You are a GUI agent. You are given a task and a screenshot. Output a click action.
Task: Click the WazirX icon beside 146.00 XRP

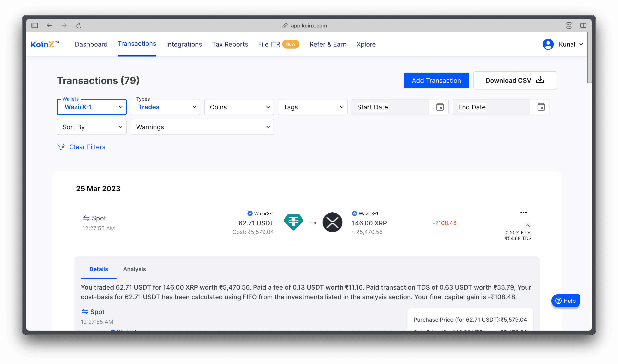tap(355, 213)
